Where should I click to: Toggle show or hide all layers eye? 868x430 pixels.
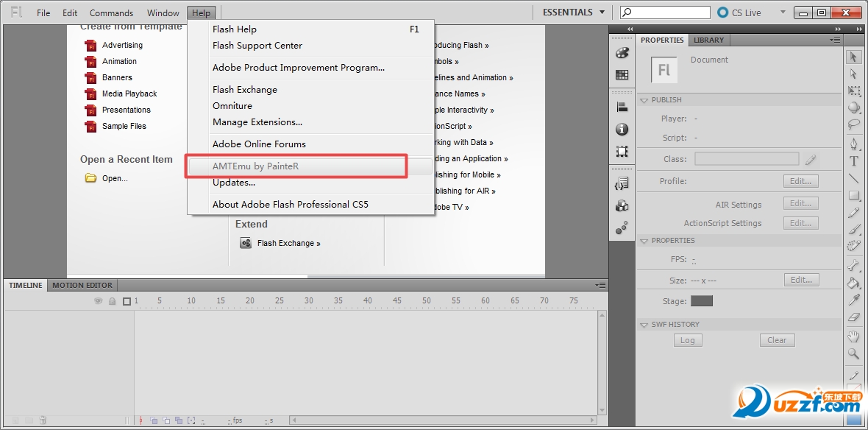(x=99, y=301)
